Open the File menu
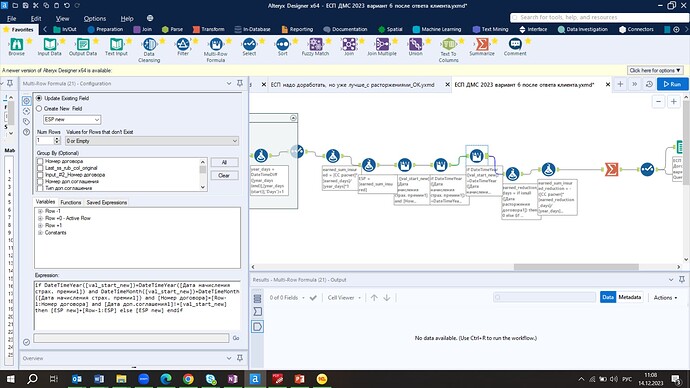 pyautogui.click(x=11, y=18)
